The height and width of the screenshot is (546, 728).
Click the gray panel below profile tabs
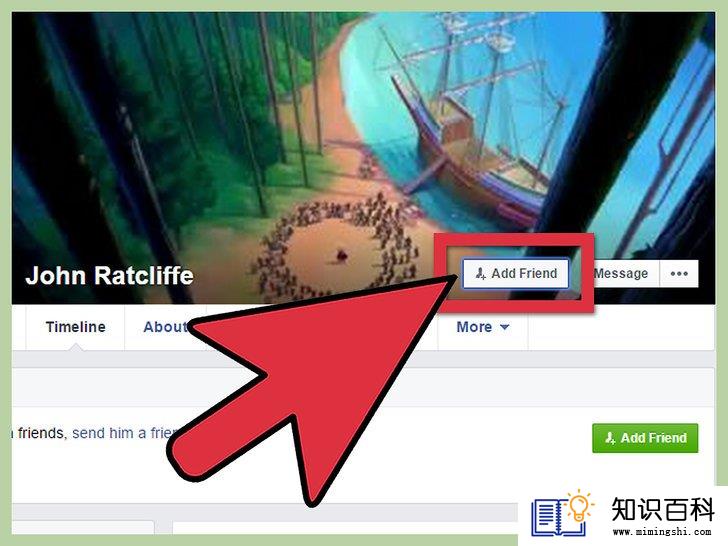(363, 386)
